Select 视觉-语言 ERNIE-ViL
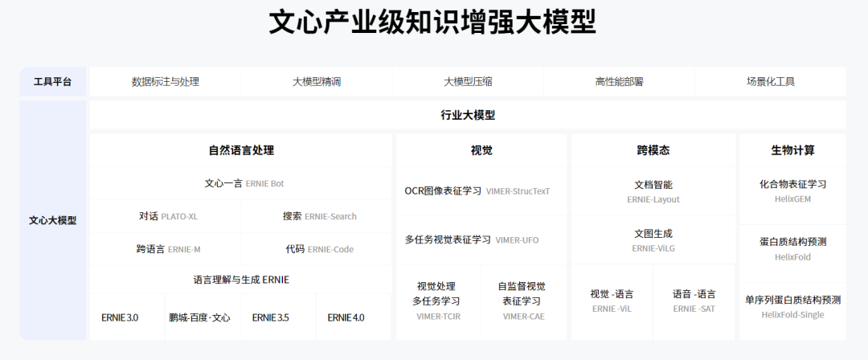The width and height of the screenshot is (868, 360). (612, 302)
